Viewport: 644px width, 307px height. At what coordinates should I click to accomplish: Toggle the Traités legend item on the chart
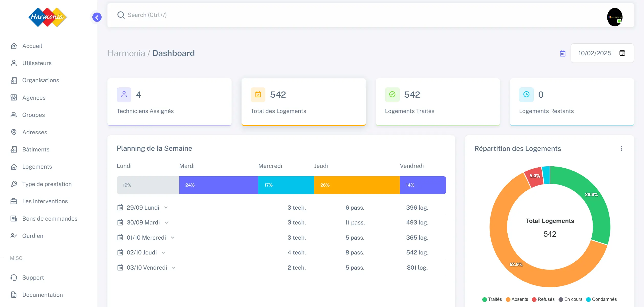click(493, 299)
